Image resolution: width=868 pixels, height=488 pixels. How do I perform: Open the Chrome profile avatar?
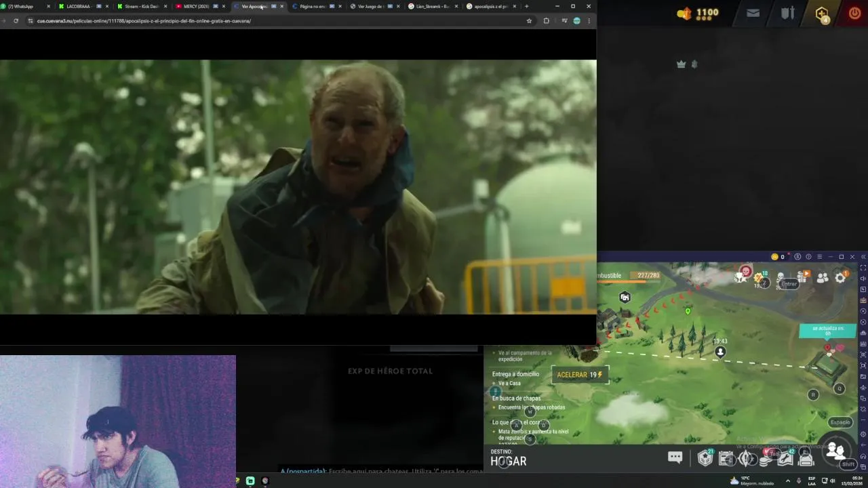[576, 21]
